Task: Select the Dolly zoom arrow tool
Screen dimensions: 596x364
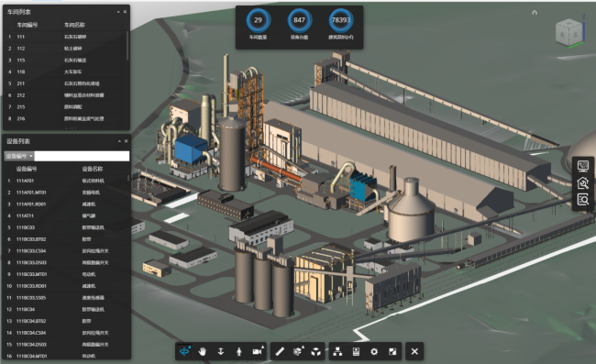Action: (x=220, y=351)
